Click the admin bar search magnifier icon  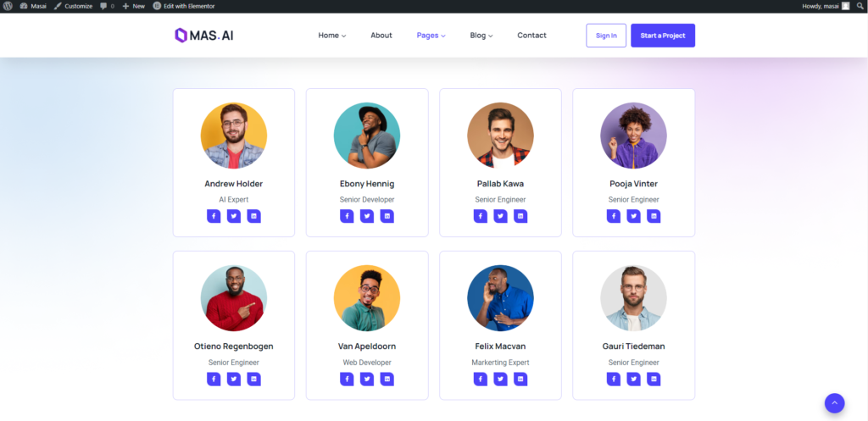click(860, 6)
